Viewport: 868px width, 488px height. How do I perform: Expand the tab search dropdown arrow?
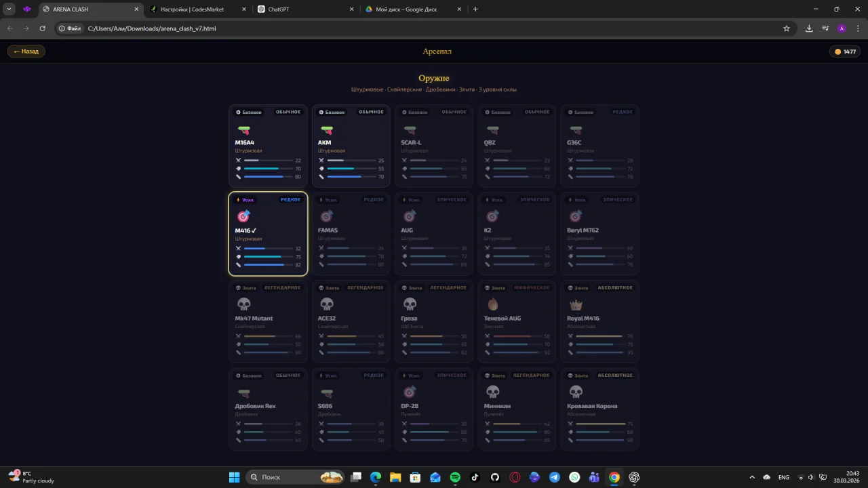(x=9, y=9)
